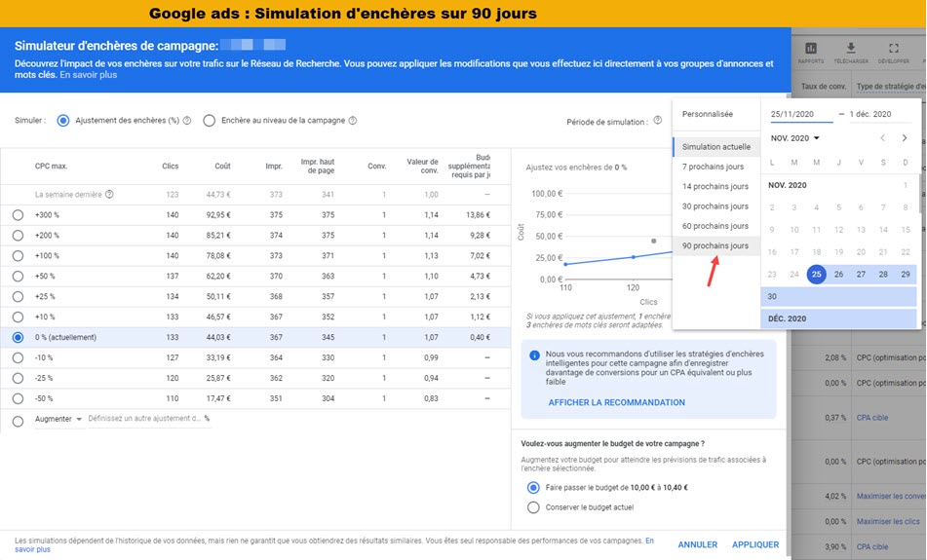The image size is (927, 560).
Task: Select day 25 in November calendar
Action: click(x=817, y=274)
